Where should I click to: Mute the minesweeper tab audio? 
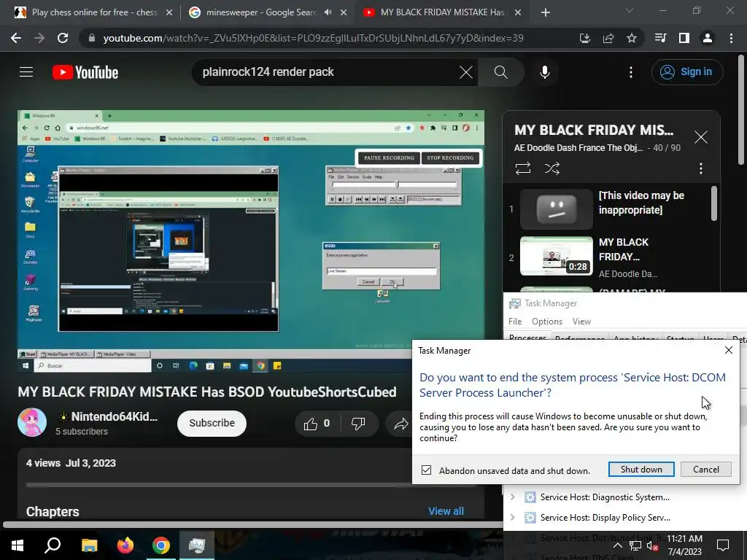pos(328,12)
